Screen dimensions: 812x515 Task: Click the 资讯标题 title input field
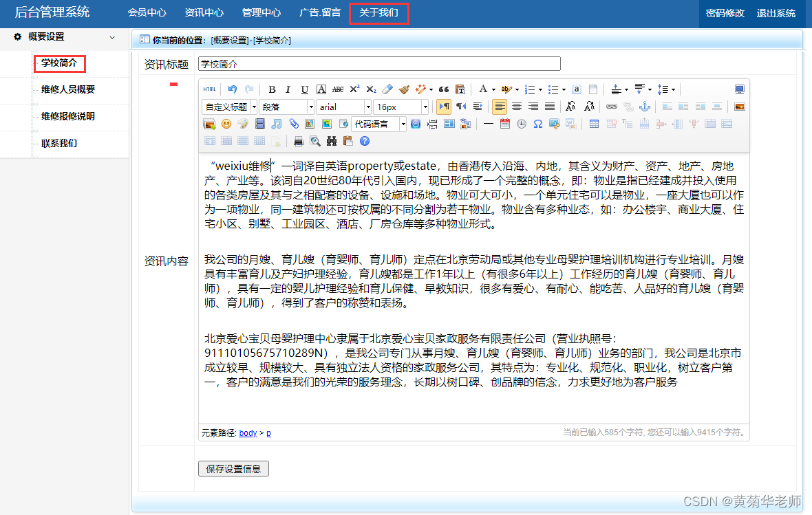tap(378, 63)
